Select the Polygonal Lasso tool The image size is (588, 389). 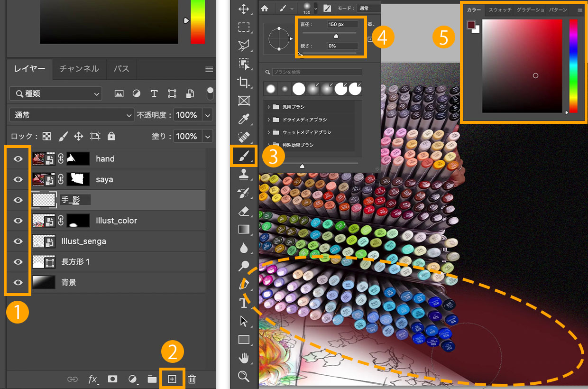click(244, 45)
